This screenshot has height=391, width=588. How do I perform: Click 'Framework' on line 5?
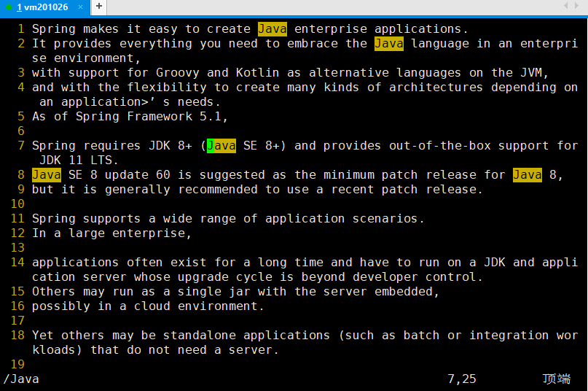click(160, 117)
